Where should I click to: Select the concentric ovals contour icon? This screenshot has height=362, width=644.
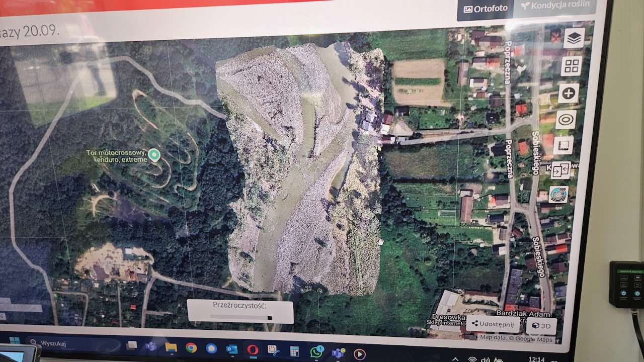[x=566, y=120]
